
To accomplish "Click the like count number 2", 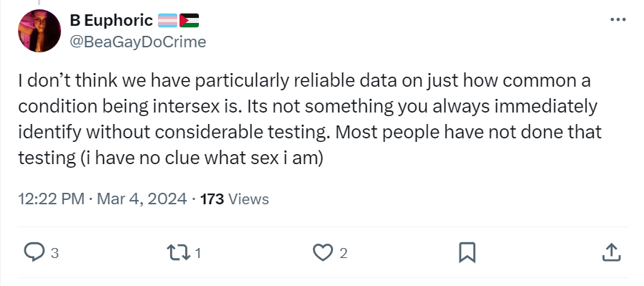I will (x=343, y=253).
